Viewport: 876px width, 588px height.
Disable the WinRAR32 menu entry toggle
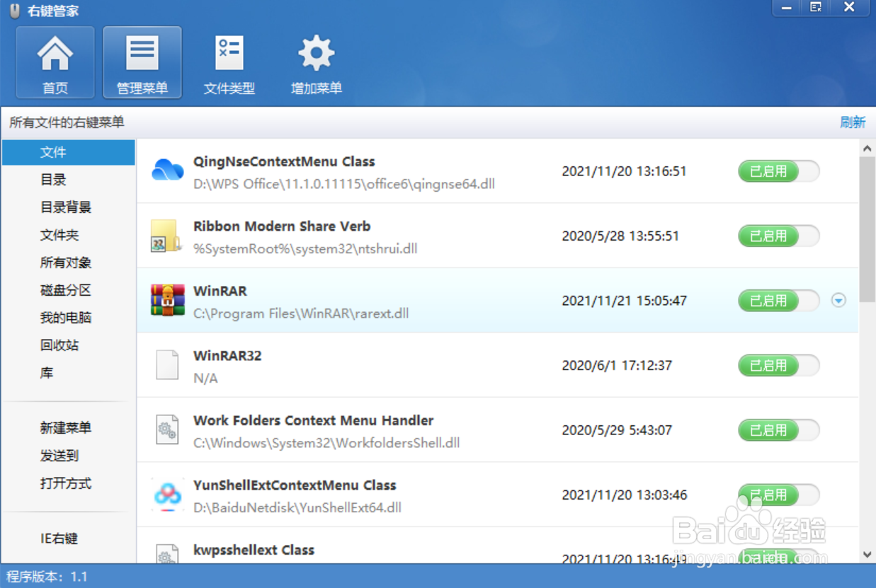tap(778, 365)
